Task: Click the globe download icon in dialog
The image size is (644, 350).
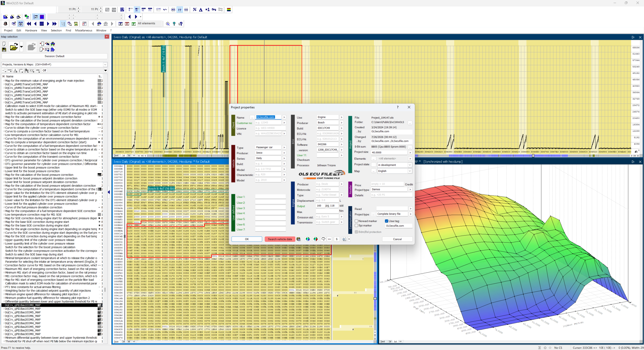Action: click(x=308, y=239)
